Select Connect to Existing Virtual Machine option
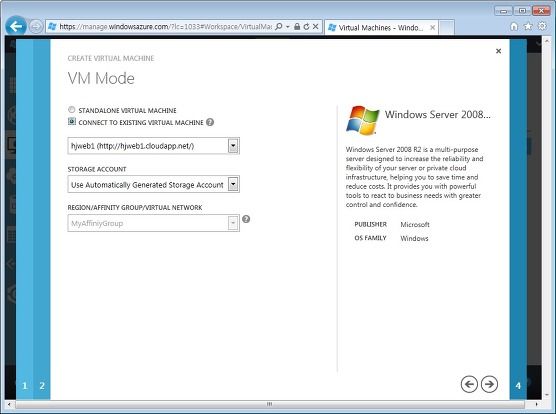 pos(72,122)
